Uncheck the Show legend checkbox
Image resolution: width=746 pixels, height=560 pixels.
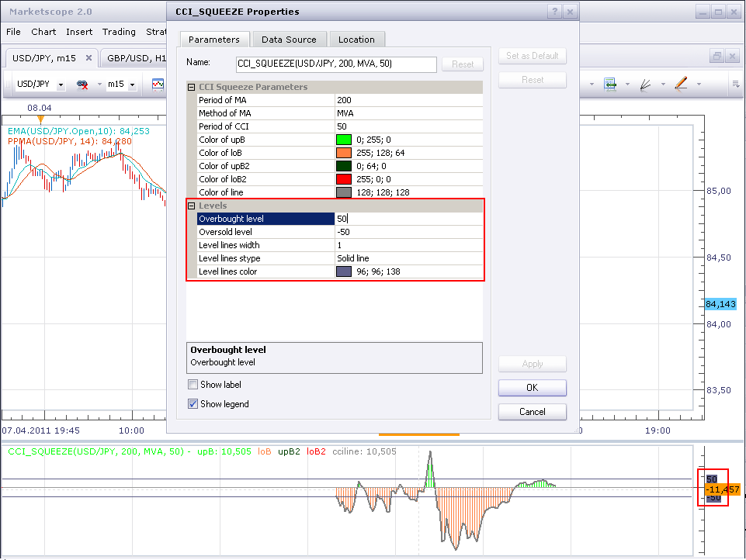193,404
